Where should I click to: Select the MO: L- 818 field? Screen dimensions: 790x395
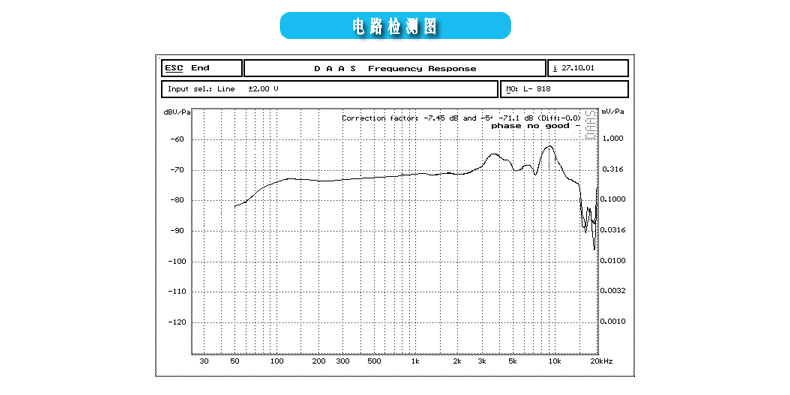[564, 89]
